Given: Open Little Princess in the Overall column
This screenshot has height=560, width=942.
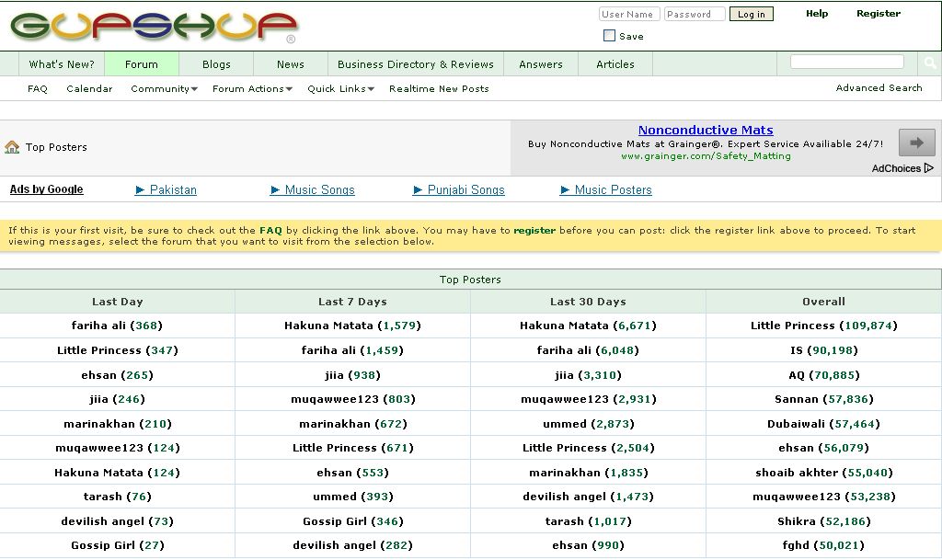Looking at the screenshot, I should coord(792,326).
